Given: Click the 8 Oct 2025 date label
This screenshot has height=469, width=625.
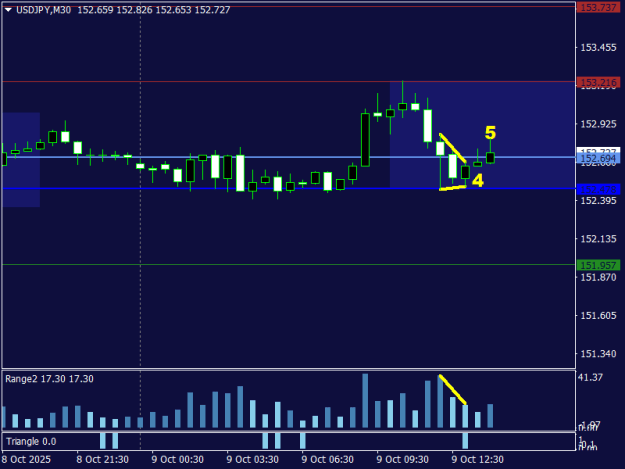Looking at the screenshot, I should coord(26,459).
